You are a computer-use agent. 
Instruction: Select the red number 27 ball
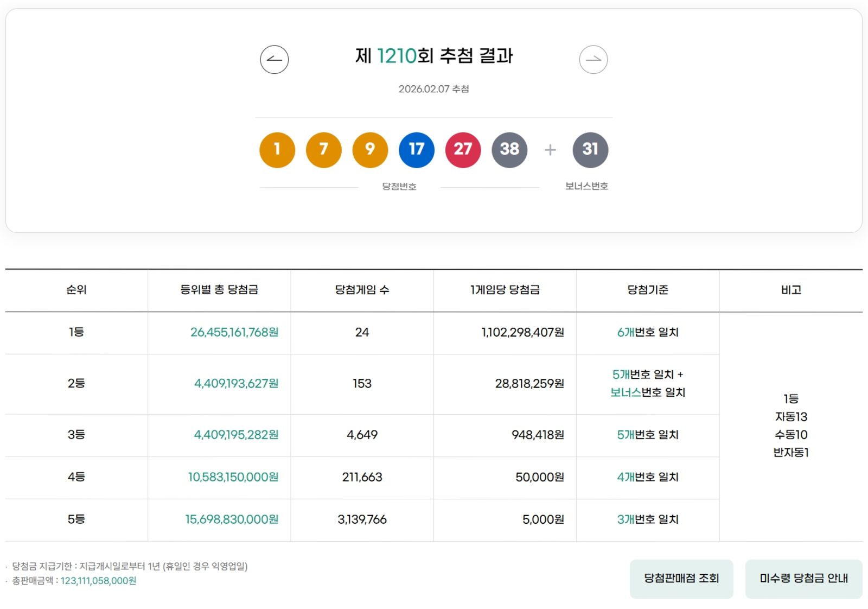tap(462, 150)
